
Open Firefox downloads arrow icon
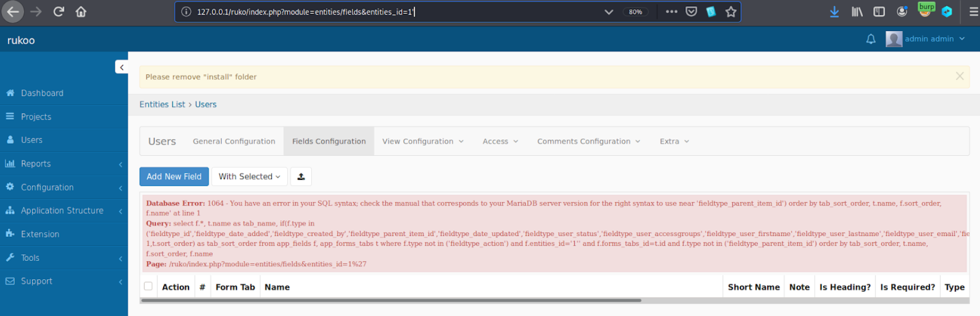pos(834,11)
